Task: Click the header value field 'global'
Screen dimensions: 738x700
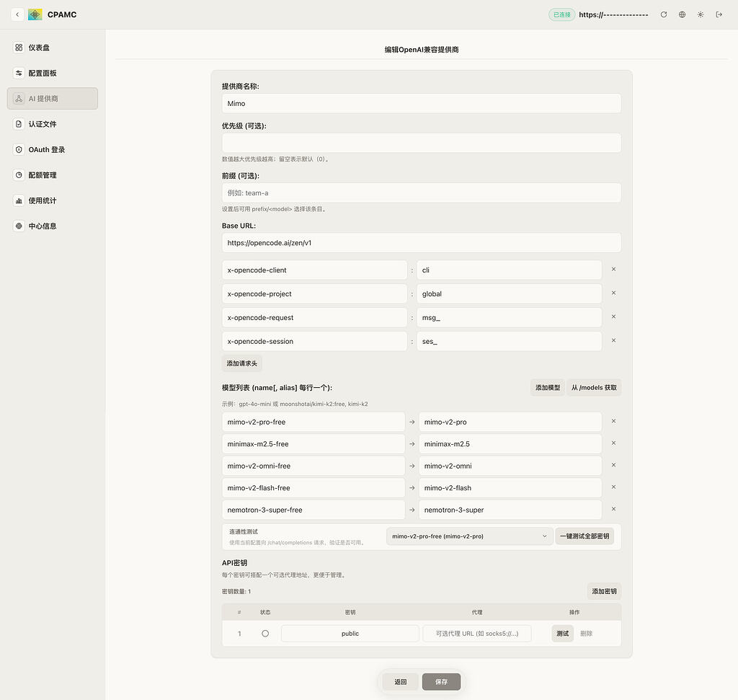Action: tap(510, 293)
